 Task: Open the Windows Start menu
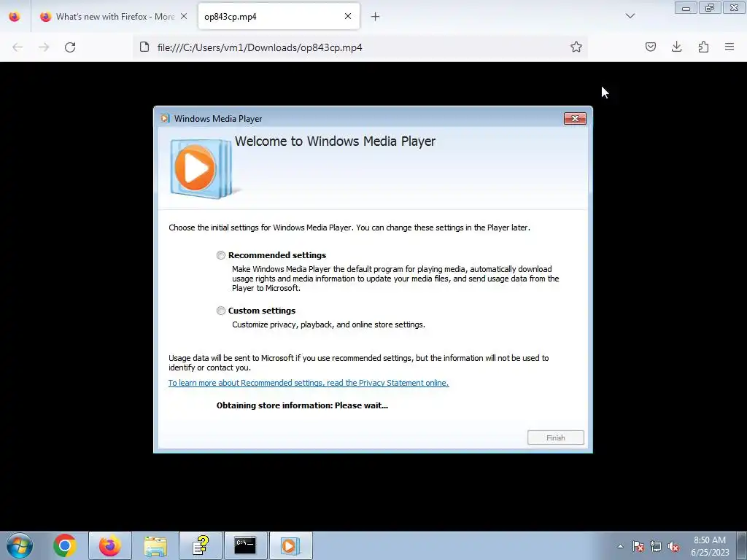20,545
